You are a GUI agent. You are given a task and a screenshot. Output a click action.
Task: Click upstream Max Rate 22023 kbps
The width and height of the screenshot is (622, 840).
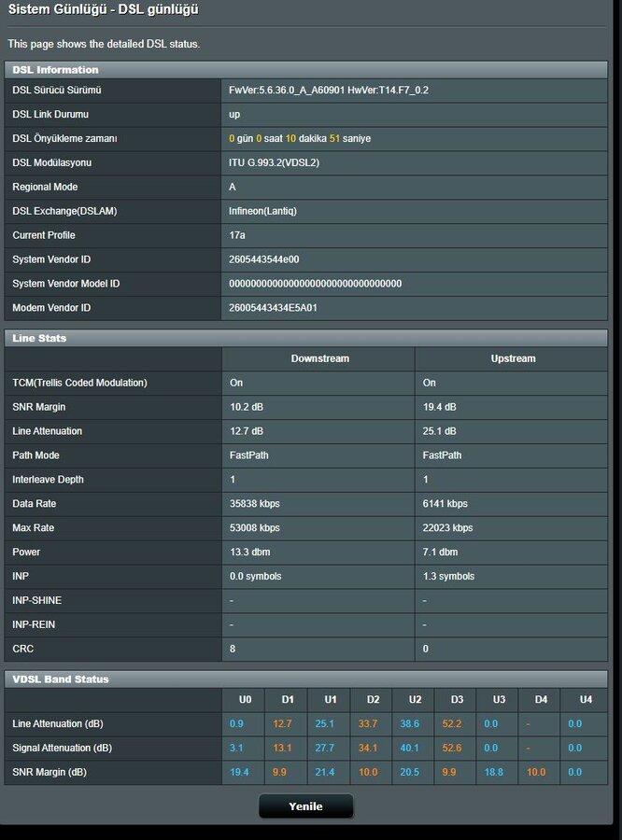(x=447, y=528)
